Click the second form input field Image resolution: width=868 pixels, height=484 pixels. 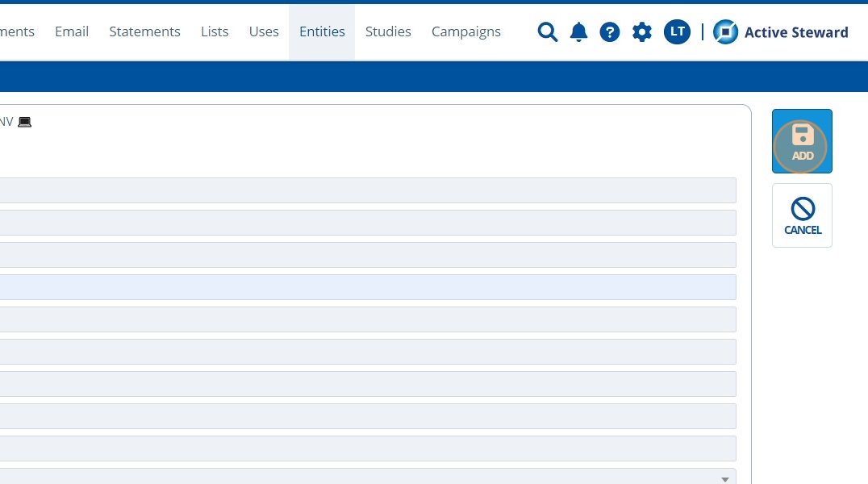(368, 223)
